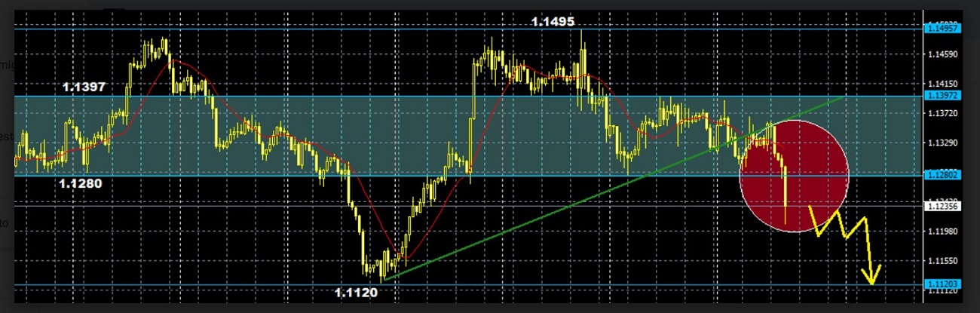Image resolution: width=980 pixels, height=313 pixels.
Task: Select the 1.1120 text label at bottom
Action: pos(357,292)
